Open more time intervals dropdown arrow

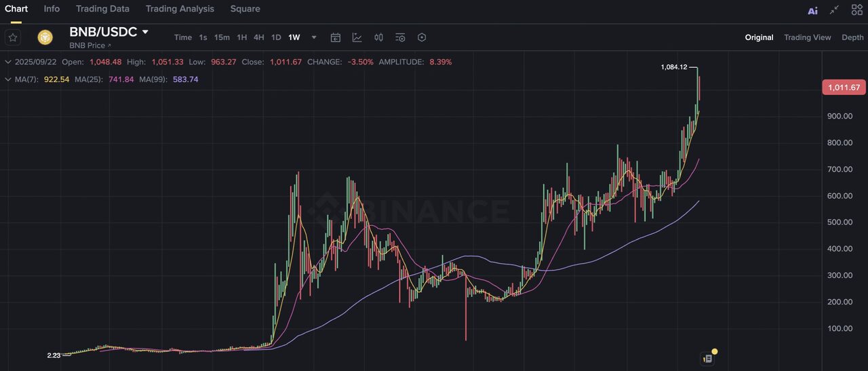click(314, 37)
